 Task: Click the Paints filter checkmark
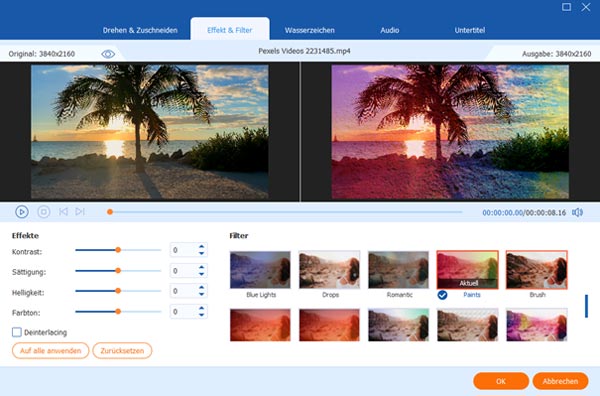(x=442, y=295)
